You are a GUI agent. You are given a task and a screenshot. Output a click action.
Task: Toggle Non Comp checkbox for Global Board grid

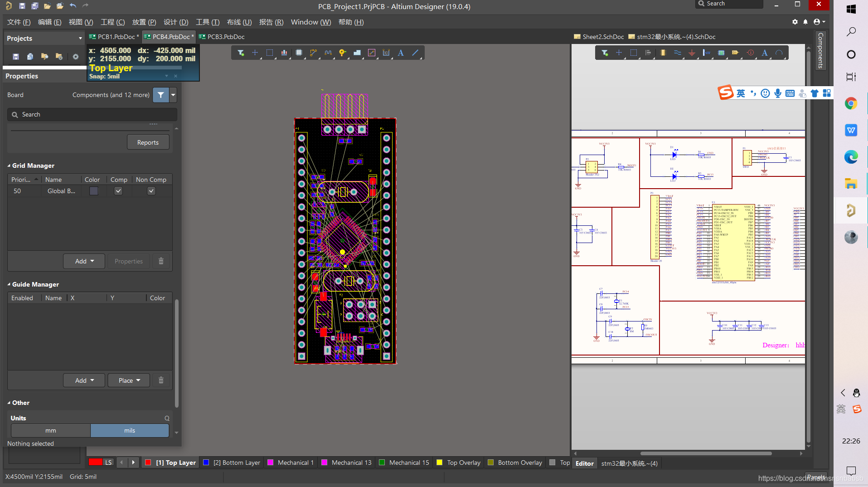pyautogui.click(x=151, y=191)
